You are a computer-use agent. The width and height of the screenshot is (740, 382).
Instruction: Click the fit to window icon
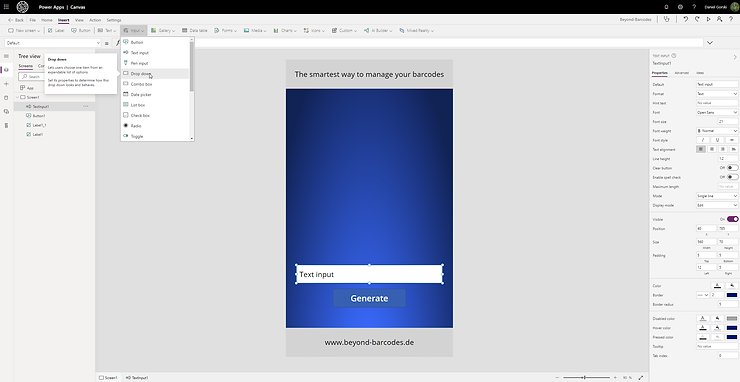641,377
